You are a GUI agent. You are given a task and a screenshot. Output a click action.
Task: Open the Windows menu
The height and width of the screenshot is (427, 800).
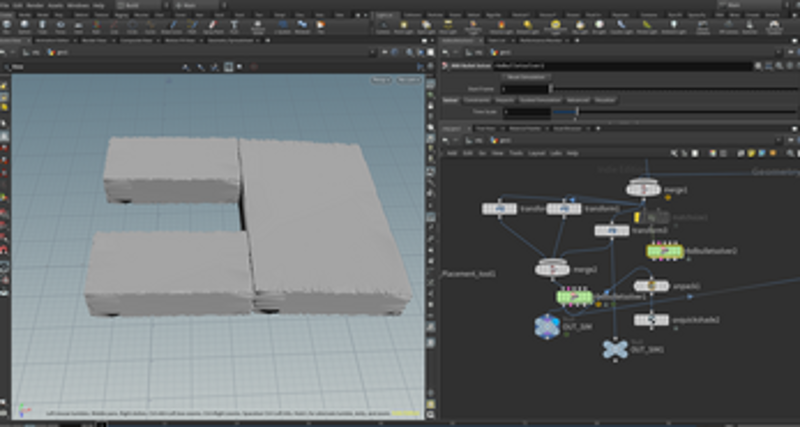78,5
